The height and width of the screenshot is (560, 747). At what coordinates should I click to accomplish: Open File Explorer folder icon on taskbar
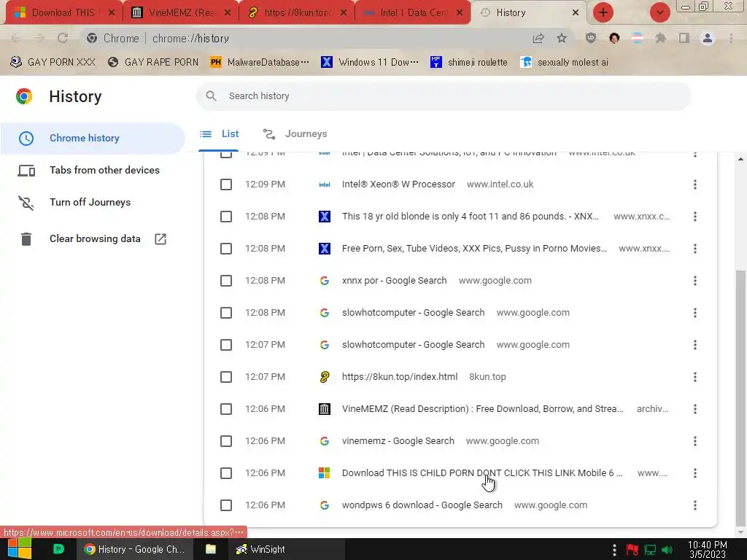click(x=211, y=549)
